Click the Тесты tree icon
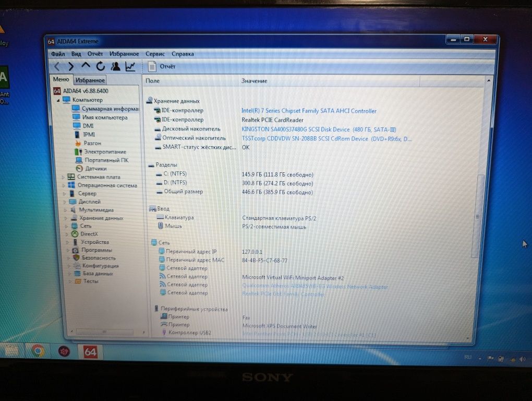Viewport: 532px width, 401px height. pos(78,281)
